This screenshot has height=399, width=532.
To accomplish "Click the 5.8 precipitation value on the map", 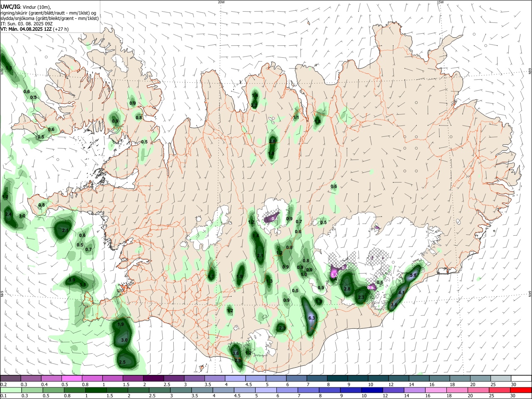I will tap(413, 275).
